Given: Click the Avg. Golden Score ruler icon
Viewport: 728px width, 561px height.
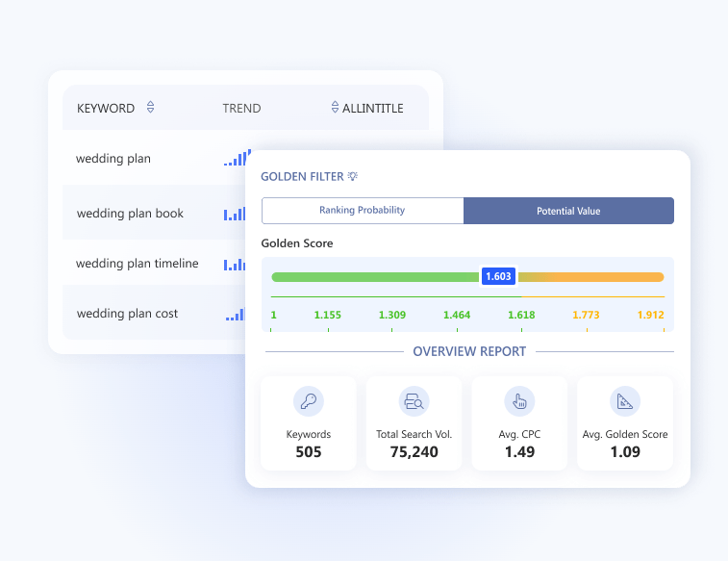Looking at the screenshot, I should pyautogui.click(x=625, y=401).
